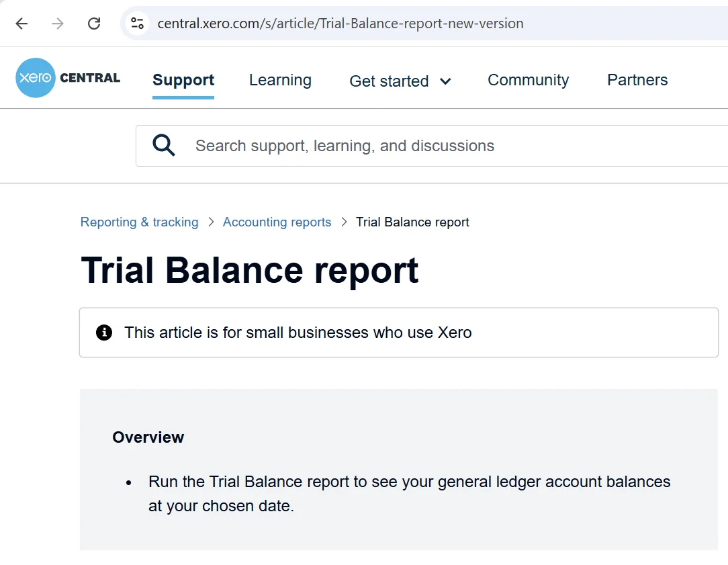Image resolution: width=728 pixels, height=565 pixels.
Task: Click the Overview section heading
Action: click(x=148, y=437)
